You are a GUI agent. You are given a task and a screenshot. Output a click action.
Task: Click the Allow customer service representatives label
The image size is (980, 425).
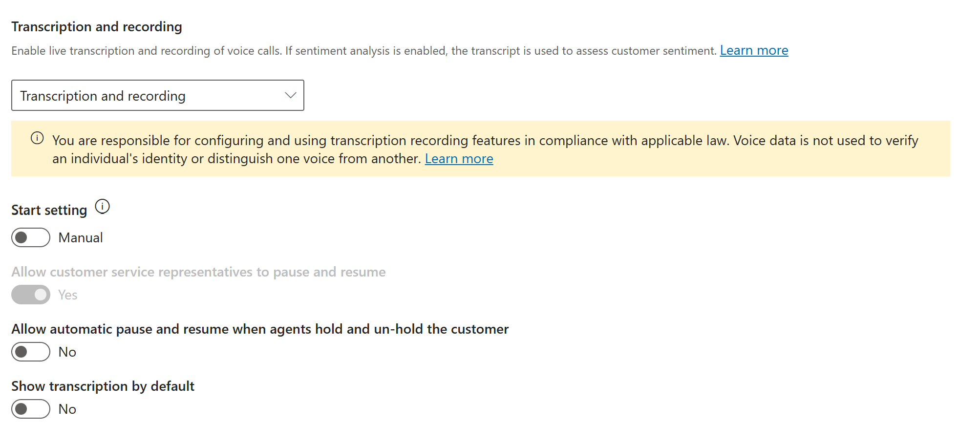click(198, 272)
